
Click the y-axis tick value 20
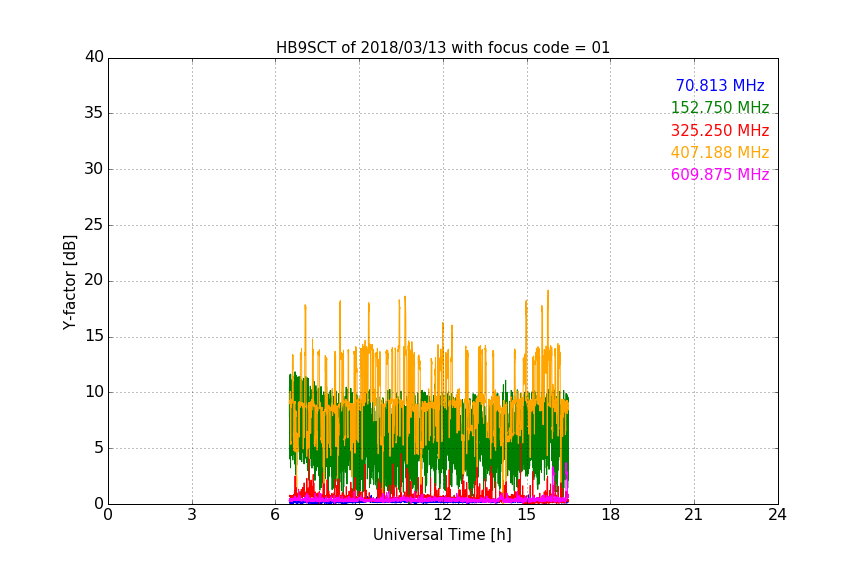pos(94,280)
